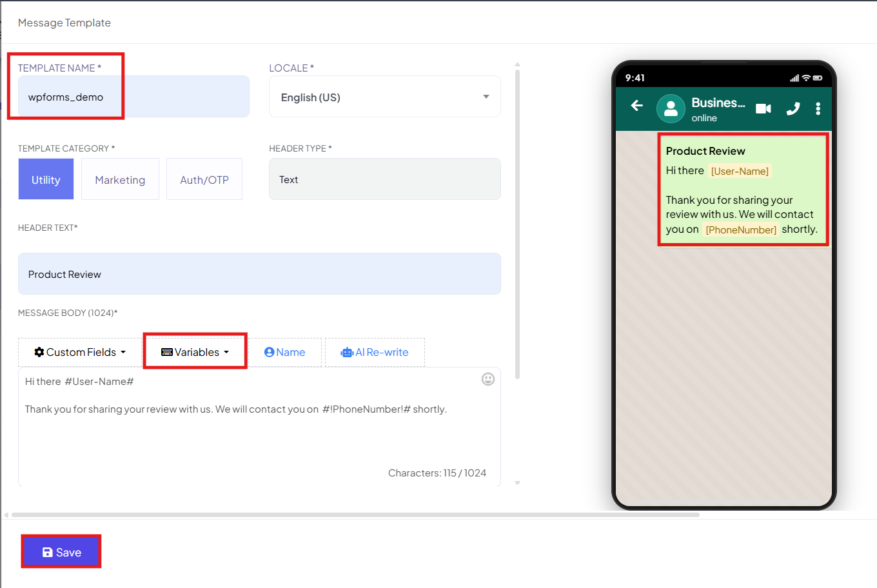The height and width of the screenshot is (588, 877).
Task: Click the 9:41 time in phone preview
Action: click(x=635, y=78)
